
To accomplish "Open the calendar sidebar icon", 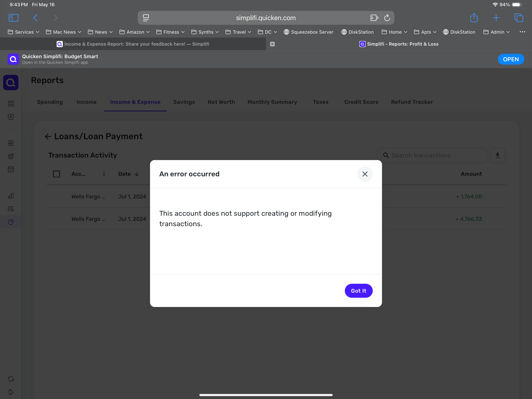I will 11,169.
